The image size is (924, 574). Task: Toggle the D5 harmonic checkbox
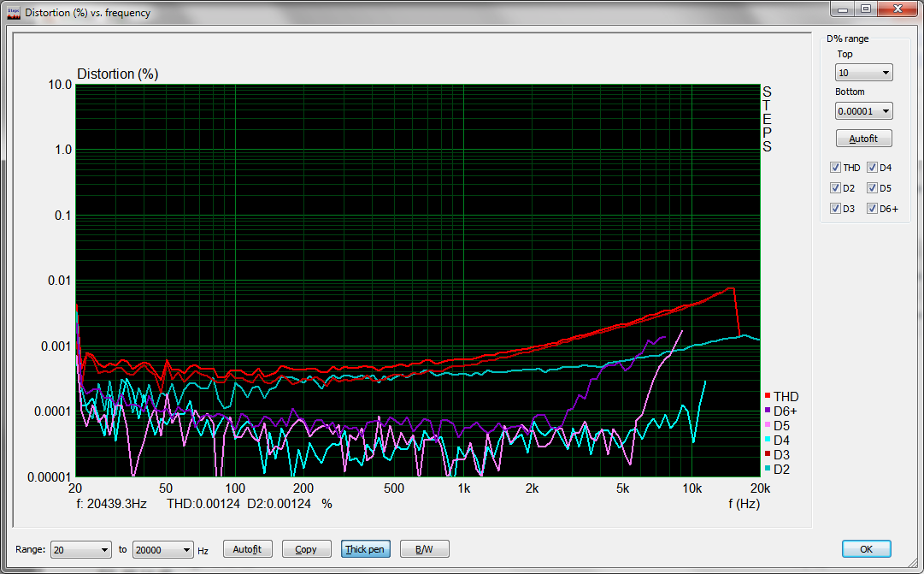(872, 188)
